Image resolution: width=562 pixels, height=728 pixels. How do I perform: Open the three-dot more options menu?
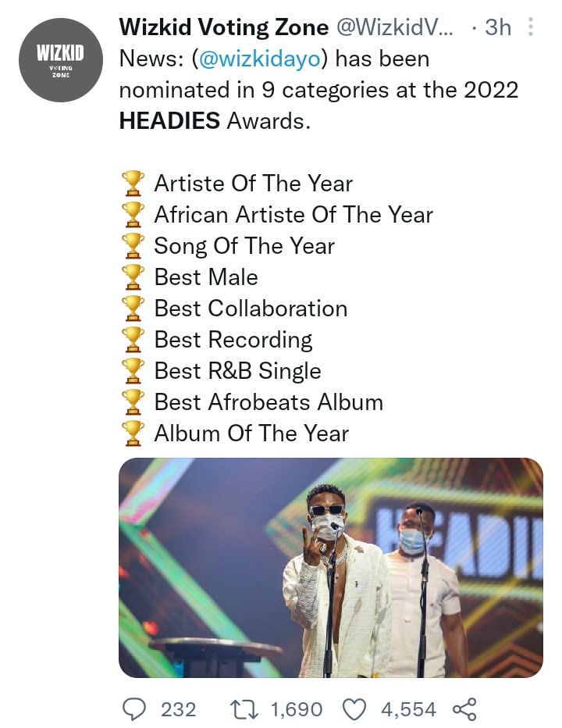pyautogui.click(x=532, y=28)
